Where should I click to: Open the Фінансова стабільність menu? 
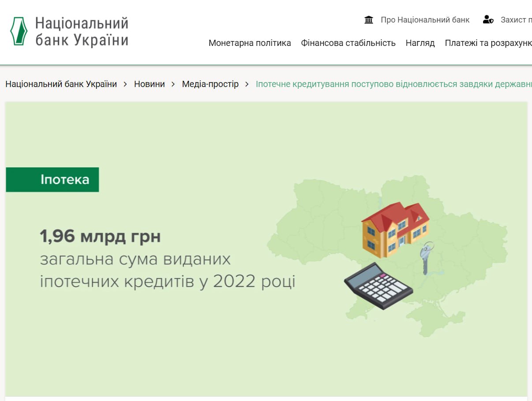tap(348, 43)
